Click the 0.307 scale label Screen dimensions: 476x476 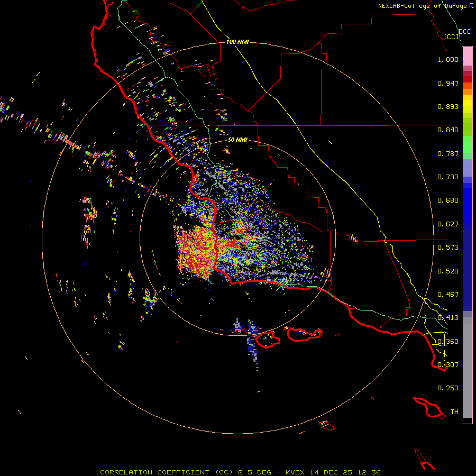coord(448,364)
